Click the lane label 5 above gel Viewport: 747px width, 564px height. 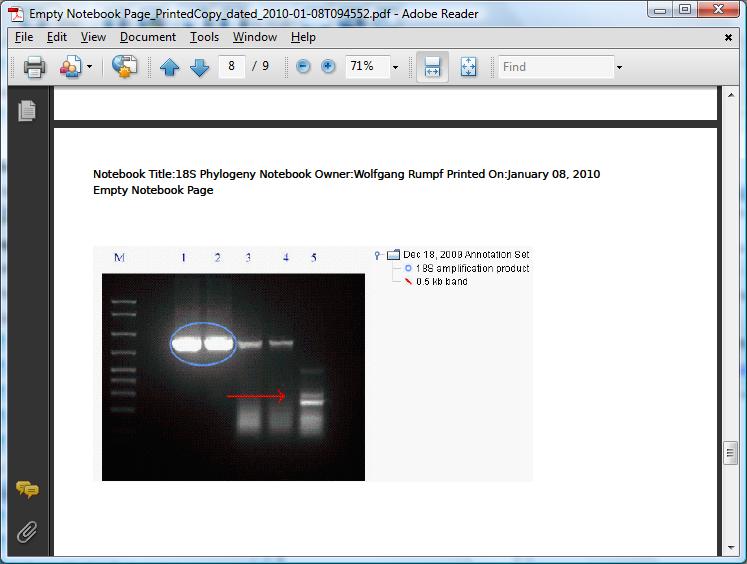tap(313, 258)
